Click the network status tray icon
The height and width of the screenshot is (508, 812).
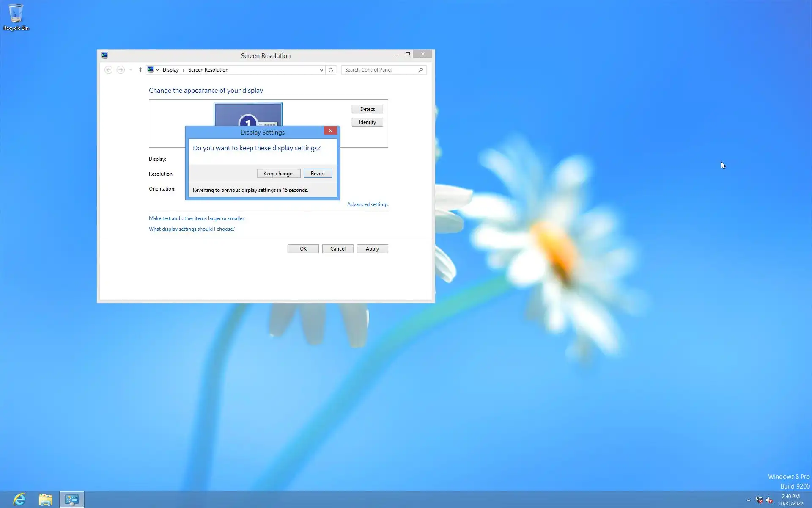point(759,500)
